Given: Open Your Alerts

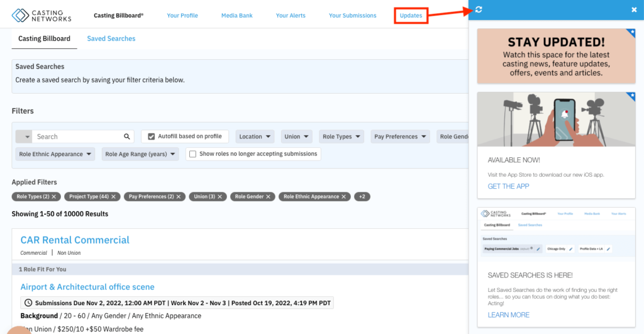Looking at the screenshot, I should point(291,16).
